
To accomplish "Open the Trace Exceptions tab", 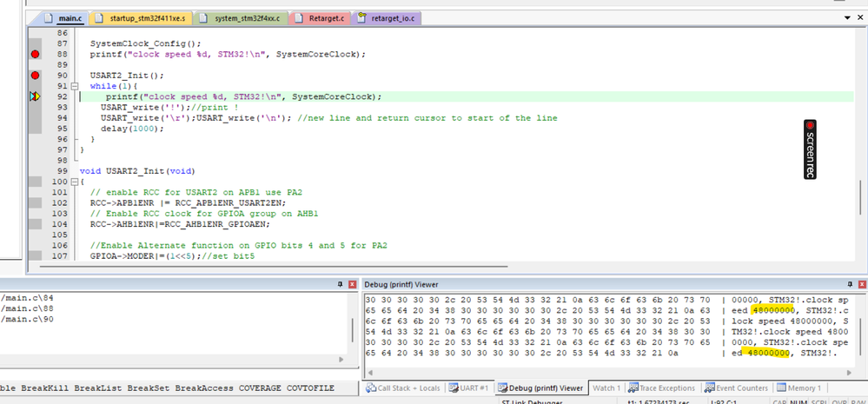I will (x=662, y=388).
